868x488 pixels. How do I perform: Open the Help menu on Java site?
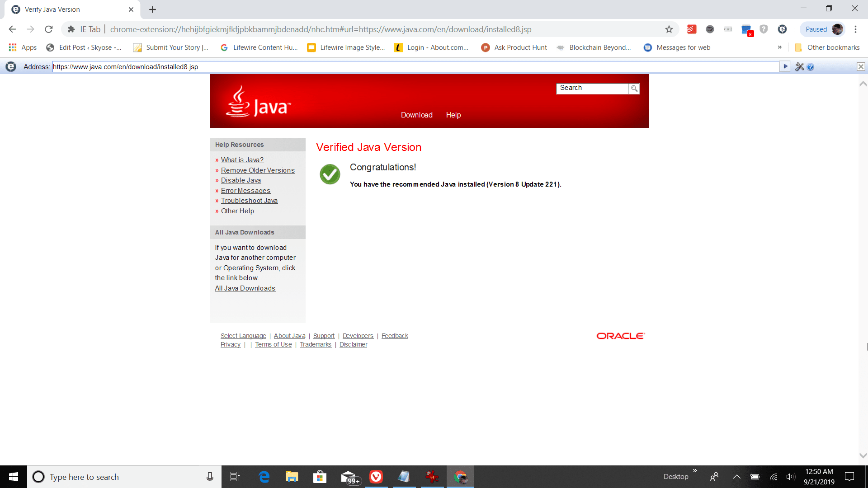click(x=453, y=115)
